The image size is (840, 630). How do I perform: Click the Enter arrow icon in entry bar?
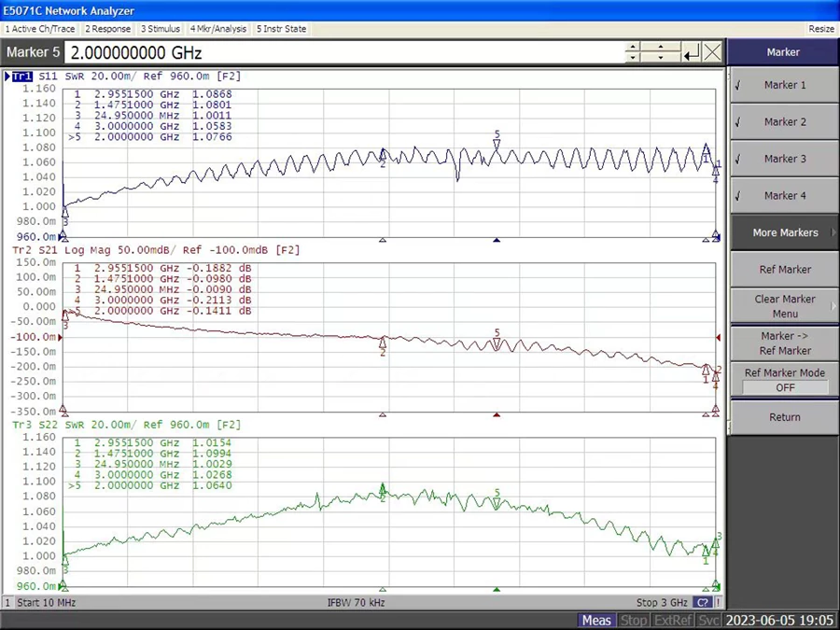click(691, 52)
